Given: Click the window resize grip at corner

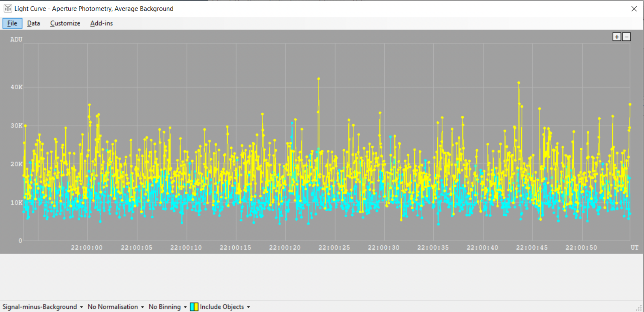Looking at the screenshot, I should click(639, 308).
